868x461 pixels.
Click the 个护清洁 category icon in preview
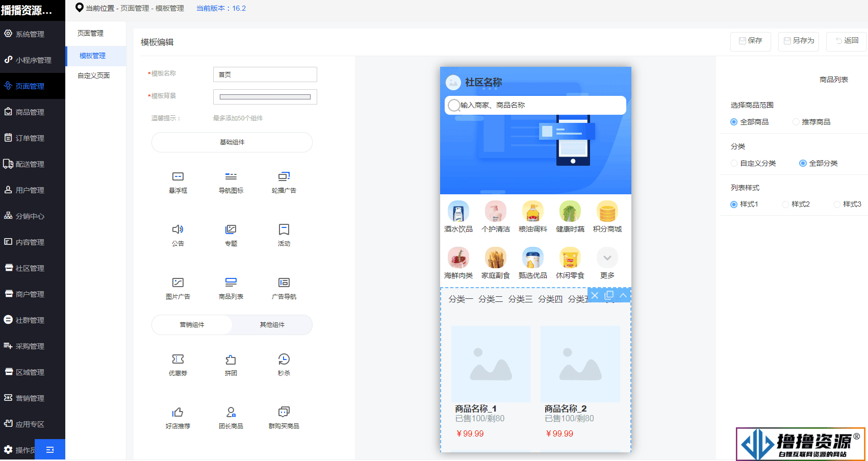pos(496,211)
